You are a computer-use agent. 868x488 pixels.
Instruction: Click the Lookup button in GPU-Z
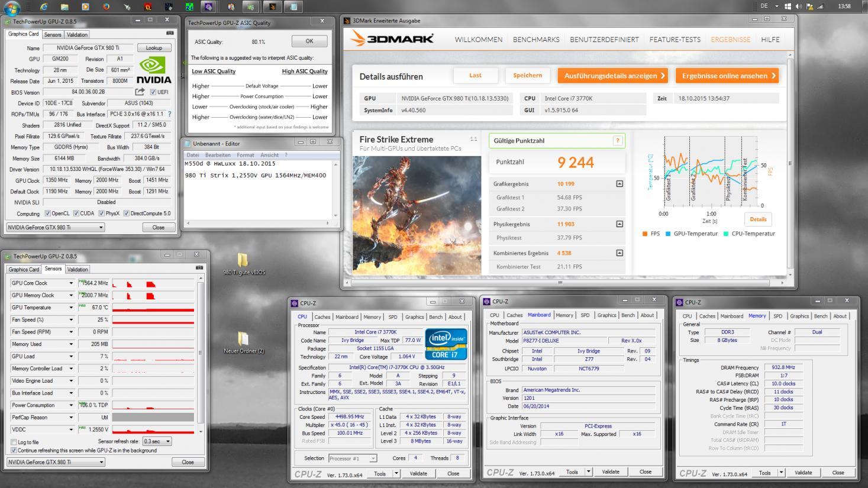tap(154, 48)
